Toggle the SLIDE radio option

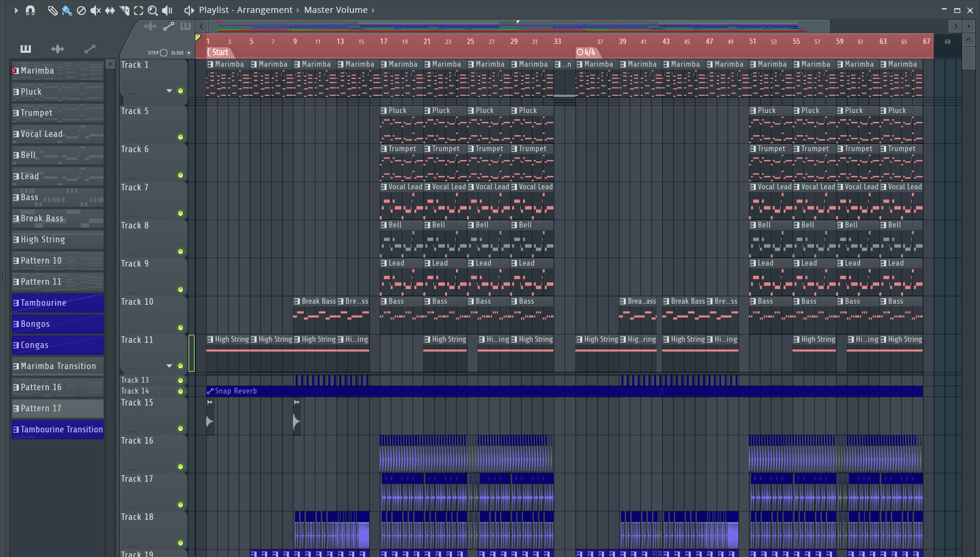pyautogui.click(x=189, y=53)
